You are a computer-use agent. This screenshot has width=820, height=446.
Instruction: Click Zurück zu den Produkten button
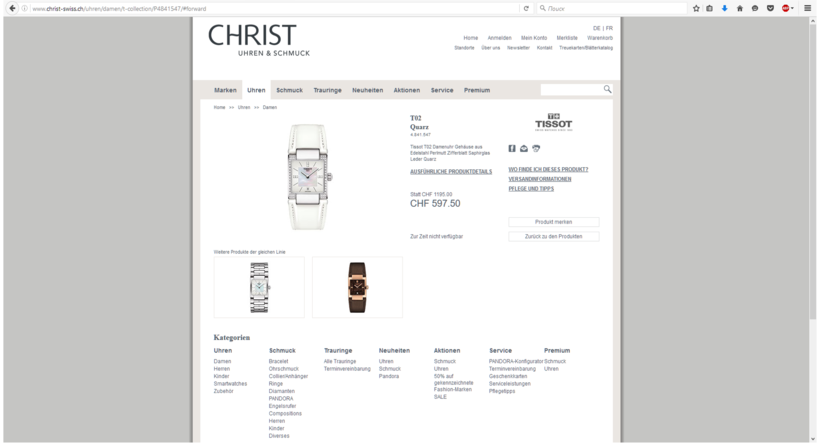(x=554, y=237)
